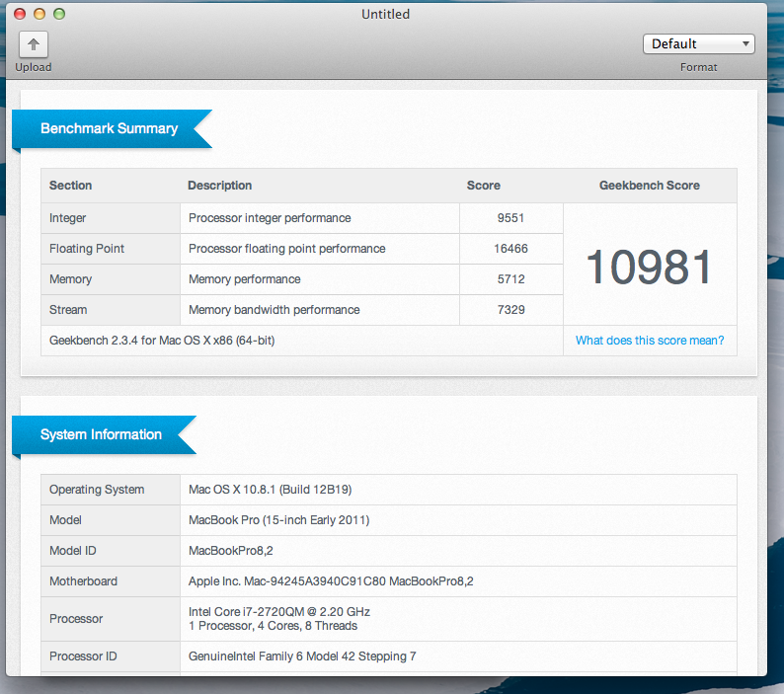Select '1 Processor, 4 Cores, 8 Threads' text
This screenshot has height=694, width=784.
coord(273,626)
